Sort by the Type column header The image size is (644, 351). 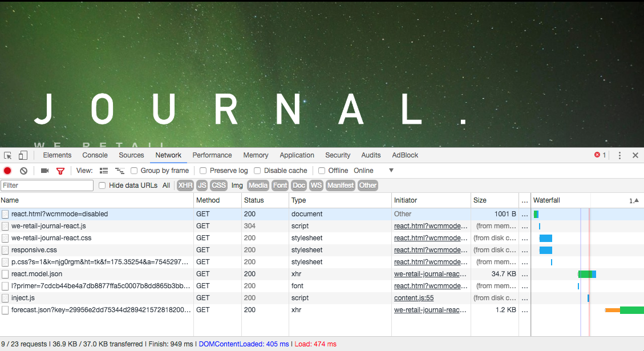340,200
